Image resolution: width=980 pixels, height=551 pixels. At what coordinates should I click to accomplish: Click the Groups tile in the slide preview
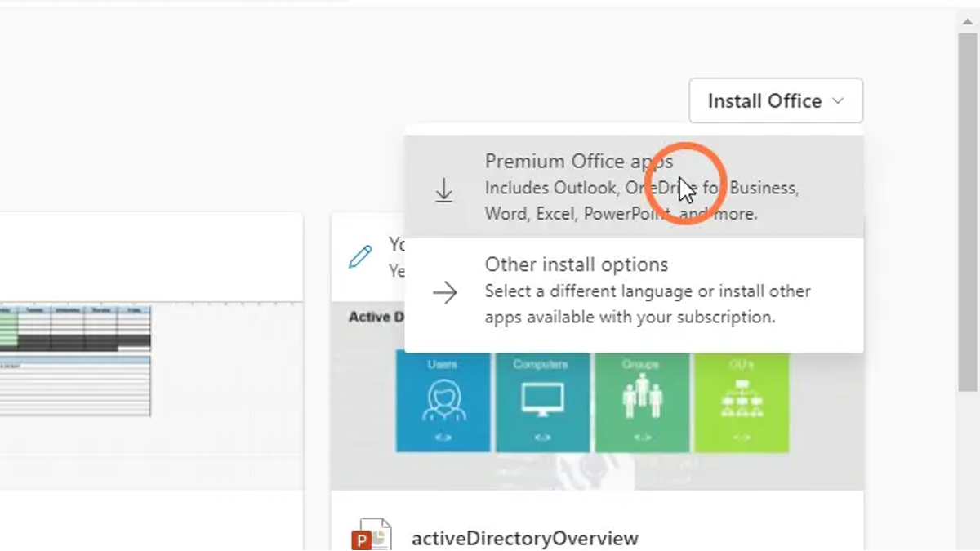coord(643,402)
